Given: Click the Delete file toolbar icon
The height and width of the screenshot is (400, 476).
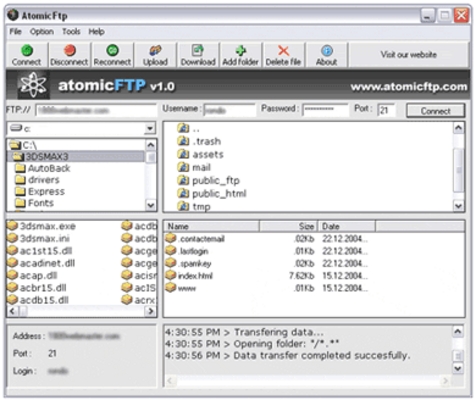Looking at the screenshot, I should click(283, 51).
